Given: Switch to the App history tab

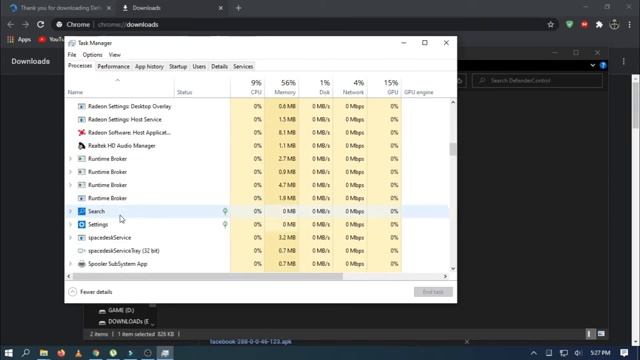Looking at the screenshot, I should click(x=149, y=67).
